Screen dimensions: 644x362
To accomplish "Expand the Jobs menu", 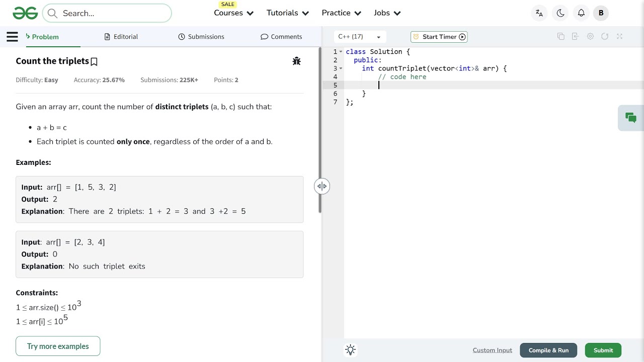I will coord(387,13).
